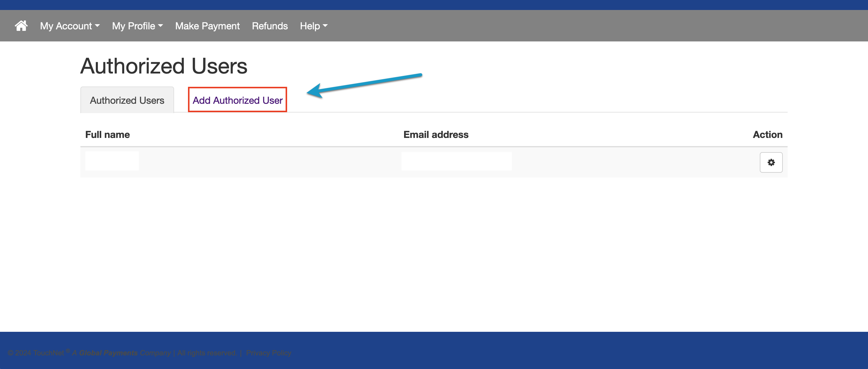
Task: Open the gear Action button
Action: (771, 163)
